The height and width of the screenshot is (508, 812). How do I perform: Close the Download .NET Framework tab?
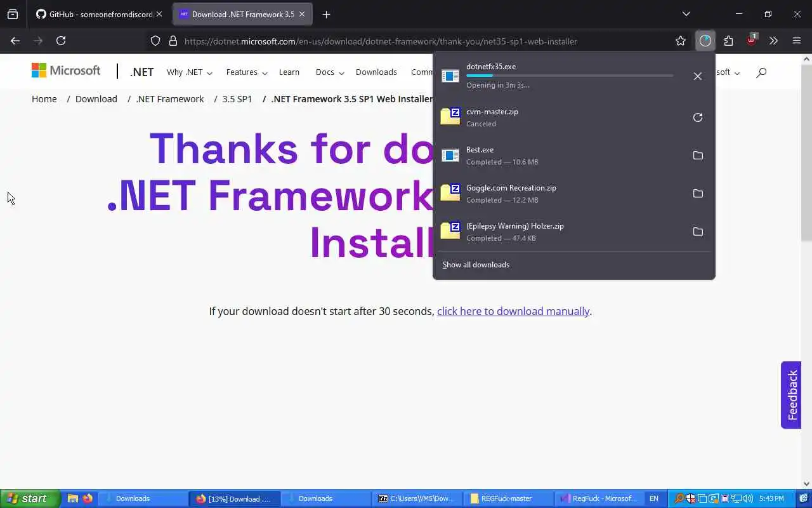click(302, 14)
